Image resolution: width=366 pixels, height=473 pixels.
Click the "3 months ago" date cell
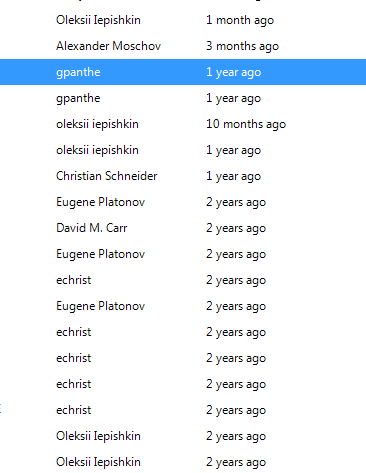click(242, 46)
